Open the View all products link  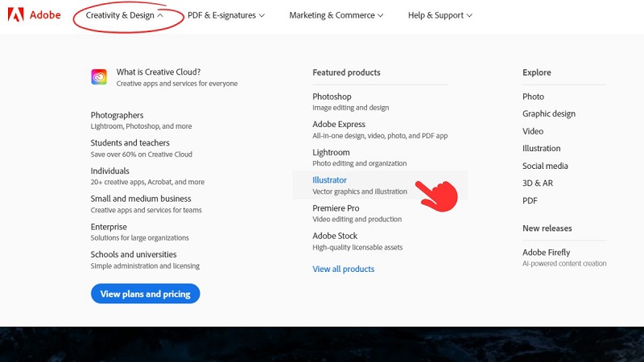coord(343,269)
